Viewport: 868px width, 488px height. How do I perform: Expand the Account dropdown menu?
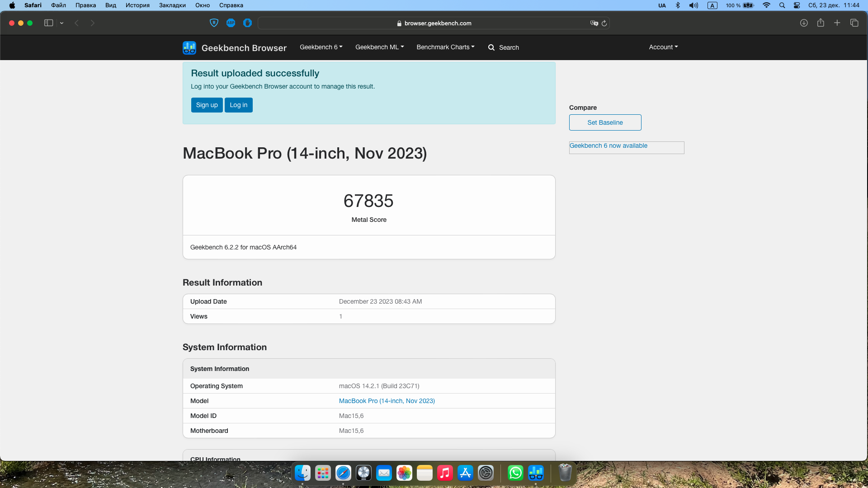coord(663,47)
